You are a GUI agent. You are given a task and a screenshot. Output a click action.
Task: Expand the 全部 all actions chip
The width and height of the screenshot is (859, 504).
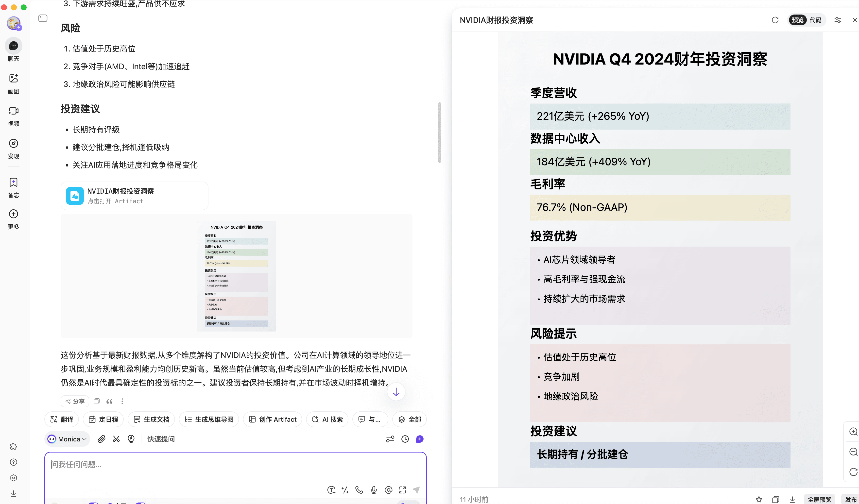pos(410,420)
